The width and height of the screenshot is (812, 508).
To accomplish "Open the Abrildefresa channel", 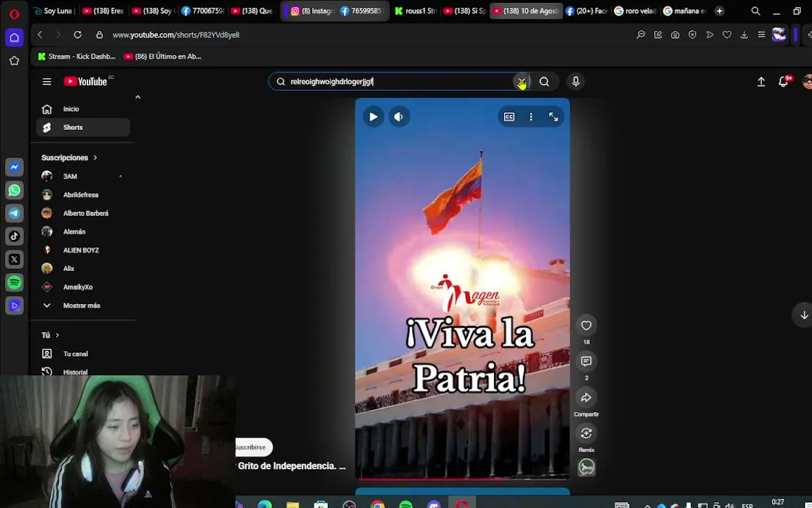I will click(x=83, y=195).
